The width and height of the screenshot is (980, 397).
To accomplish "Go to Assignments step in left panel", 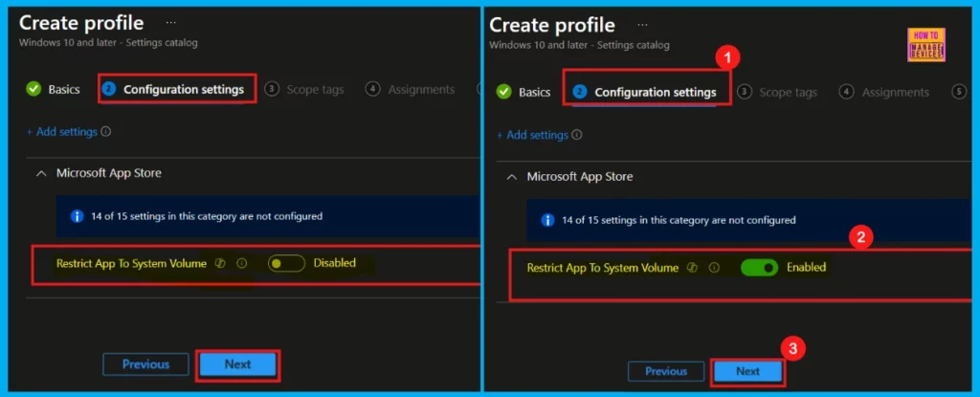I will (410, 89).
